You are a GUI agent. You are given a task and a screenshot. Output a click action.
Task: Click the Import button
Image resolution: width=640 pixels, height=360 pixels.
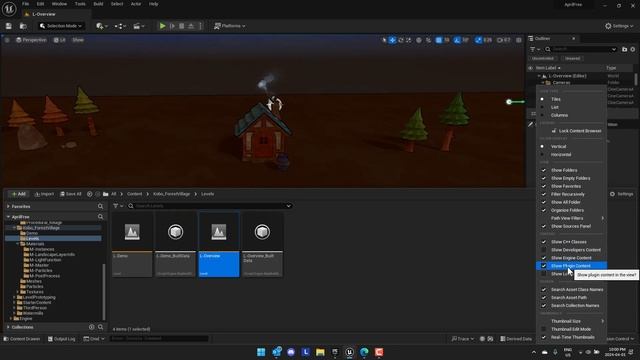[x=44, y=194]
